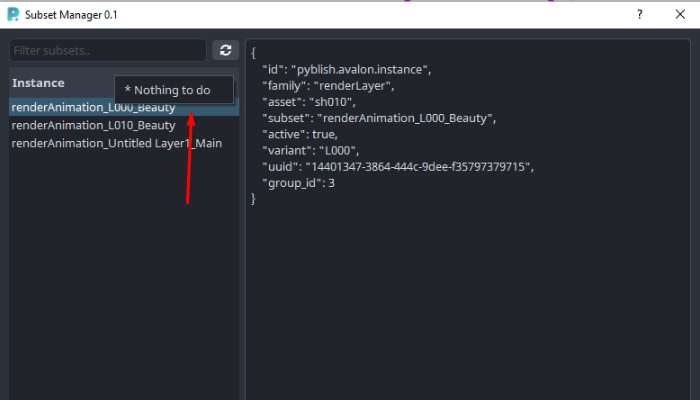The width and height of the screenshot is (700, 400).
Task: Close the Subset Manager window
Action: 680,15
